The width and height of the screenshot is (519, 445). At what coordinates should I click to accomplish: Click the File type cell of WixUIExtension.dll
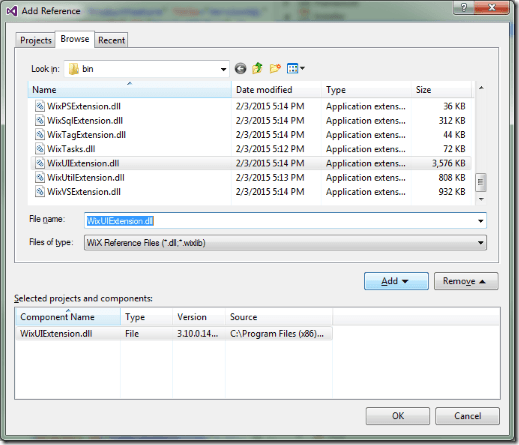[x=132, y=334]
